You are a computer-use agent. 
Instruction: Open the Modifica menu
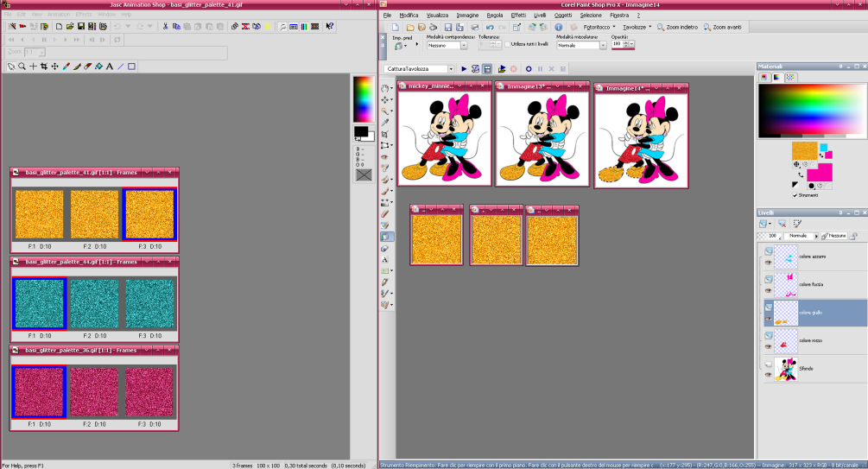(409, 15)
